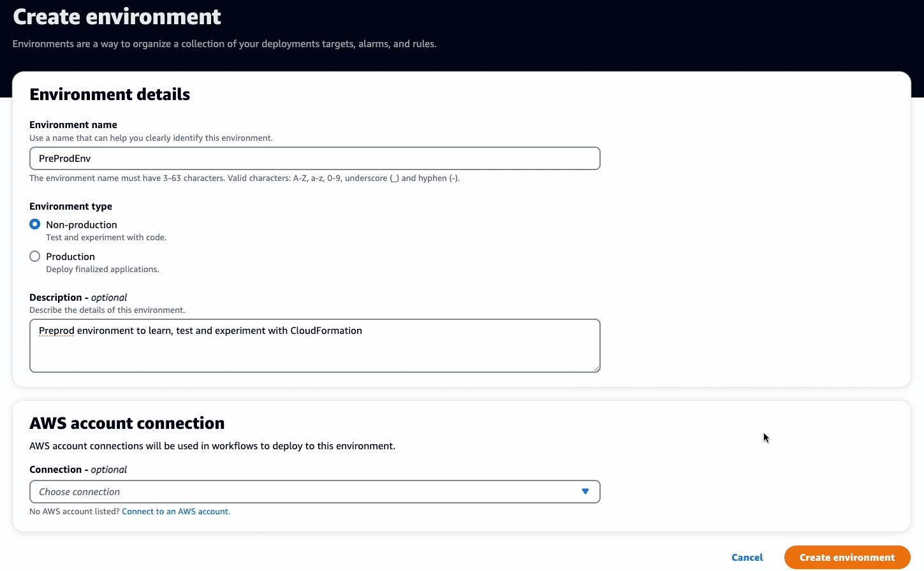Click the 'Create environment' page title

tap(117, 17)
